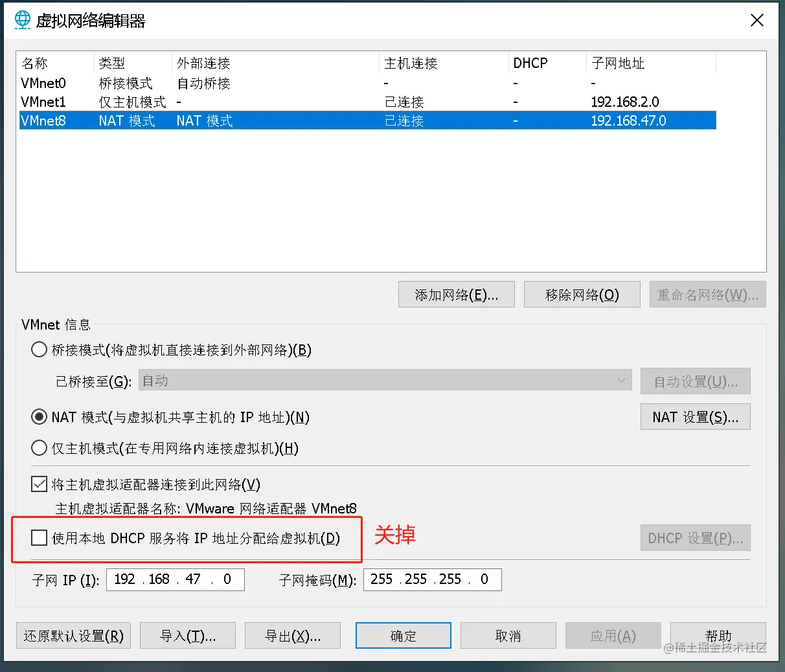This screenshot has width=785, height=672.
Task: Click the 名称 column header
Action: click(x=56, y=63)
